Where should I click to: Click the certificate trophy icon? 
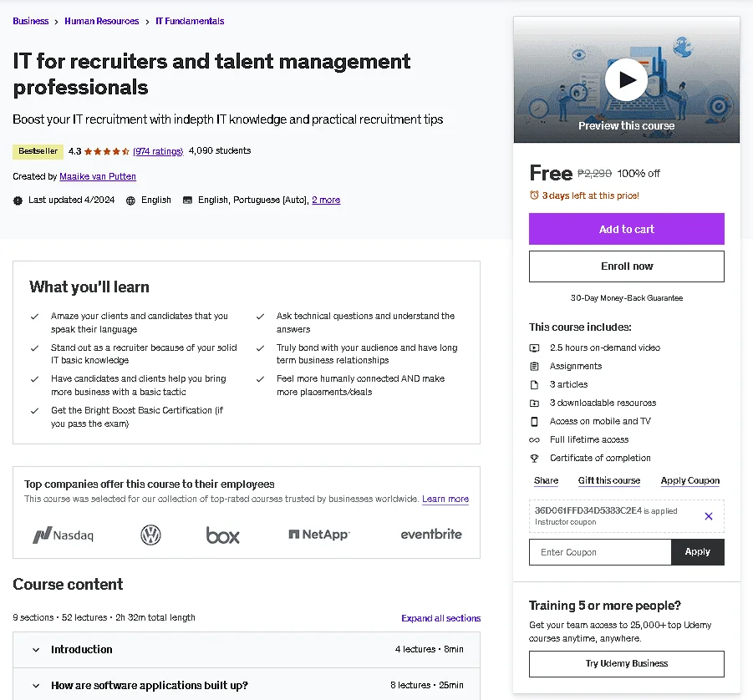(534, 458)
